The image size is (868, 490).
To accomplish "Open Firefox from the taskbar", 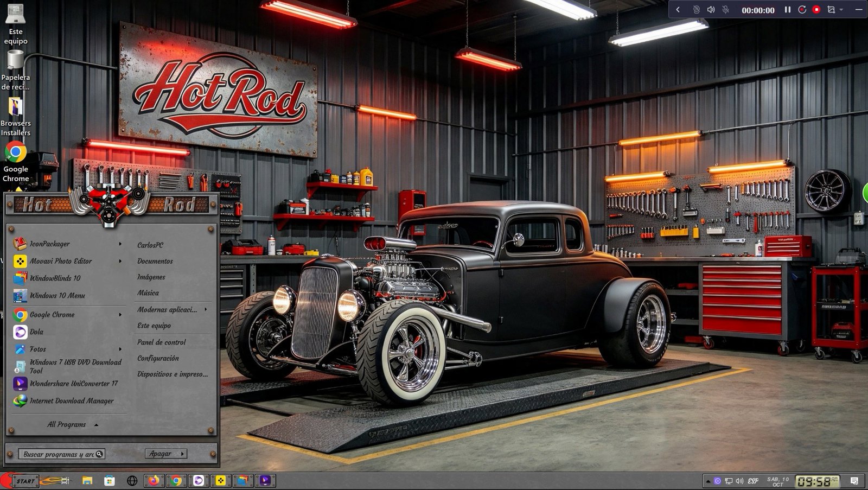I will coord(154,481).
